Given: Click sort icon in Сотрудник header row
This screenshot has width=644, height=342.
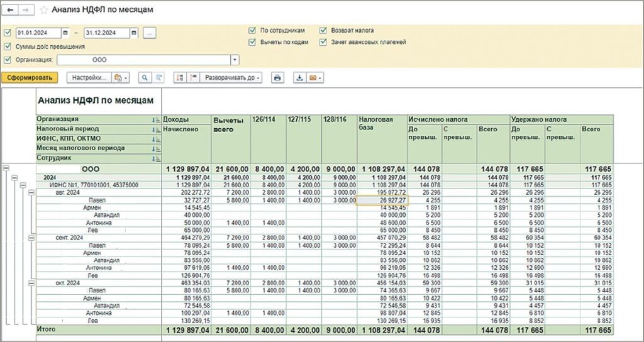Looking at the screenshot, I should [x=156, y=158].
